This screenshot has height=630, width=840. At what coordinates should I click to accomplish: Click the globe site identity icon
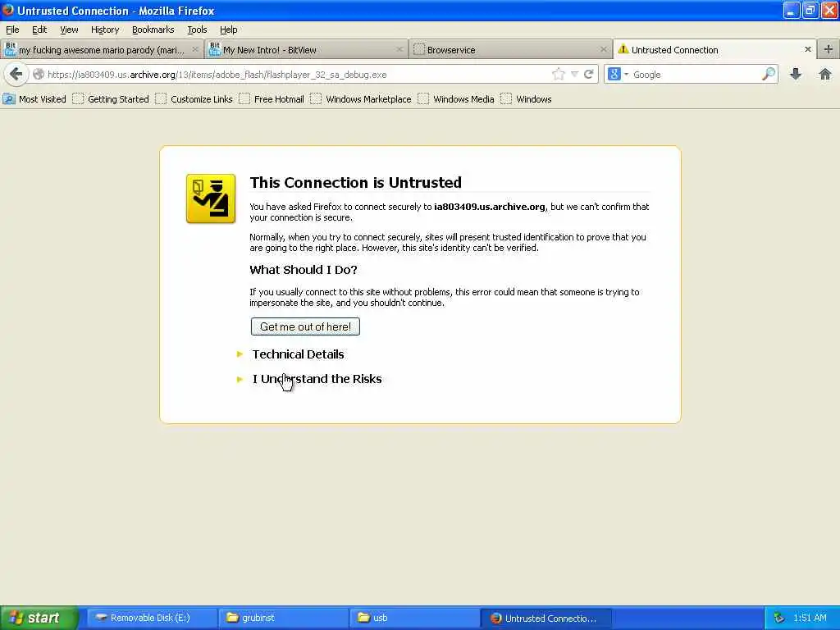[38, 75]
